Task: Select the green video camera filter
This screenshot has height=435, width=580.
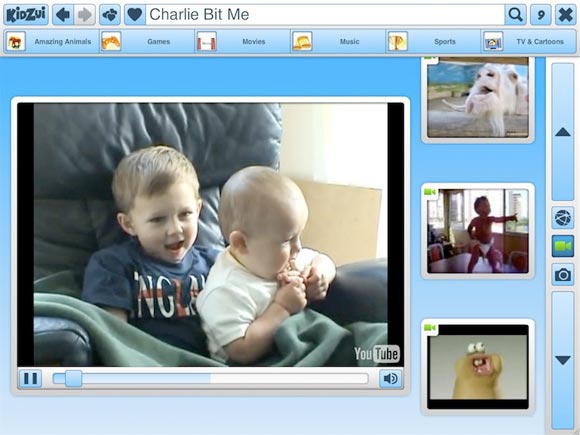Action: coord(563,246)
